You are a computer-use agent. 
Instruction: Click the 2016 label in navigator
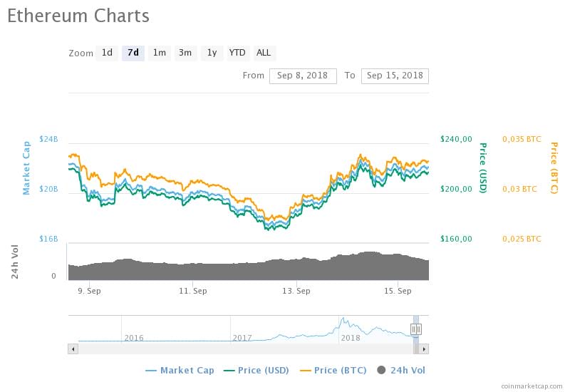click(x=134, y=338)
